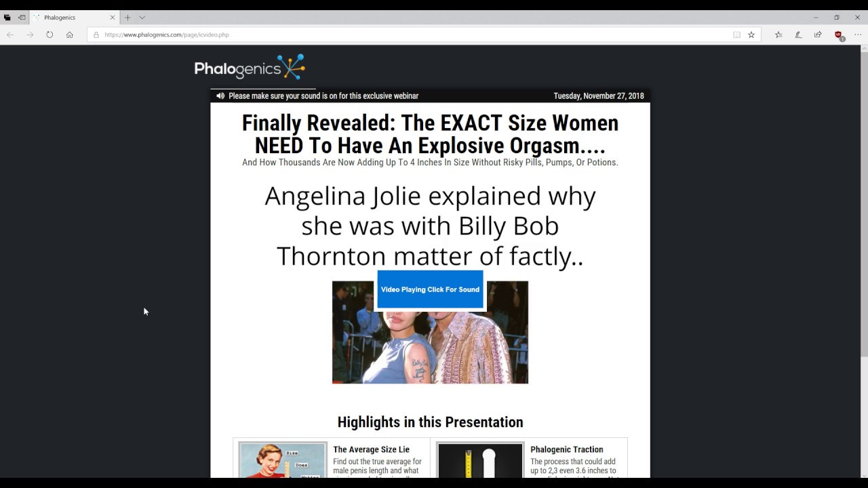Select the Phalogenics tab

(x=75, y=18)
